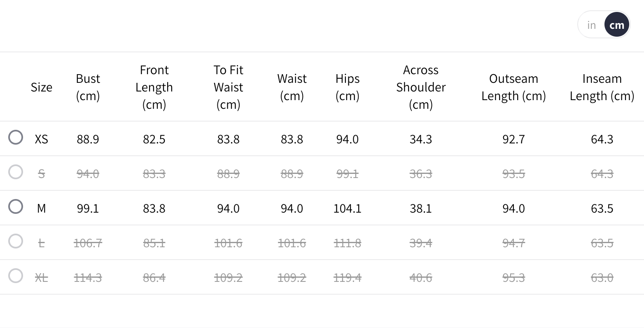Switch units to inches

pos(592,25)
